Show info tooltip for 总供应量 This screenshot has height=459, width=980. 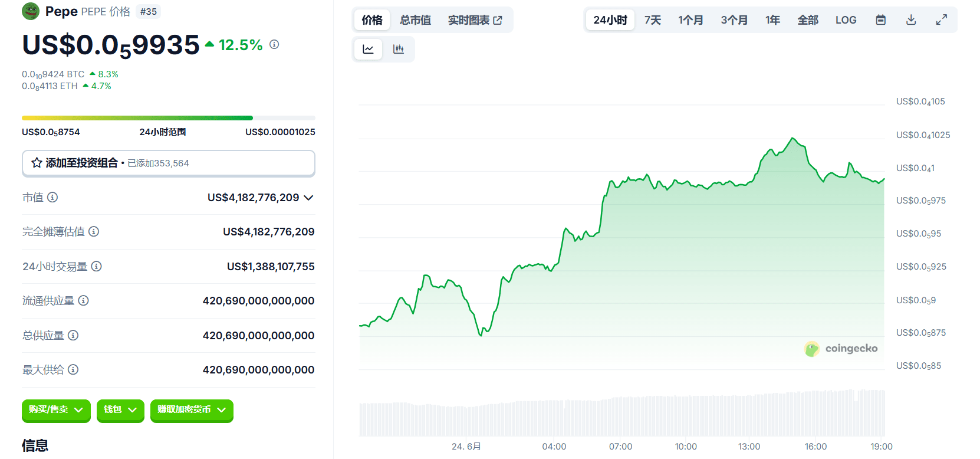coord(73,335)
